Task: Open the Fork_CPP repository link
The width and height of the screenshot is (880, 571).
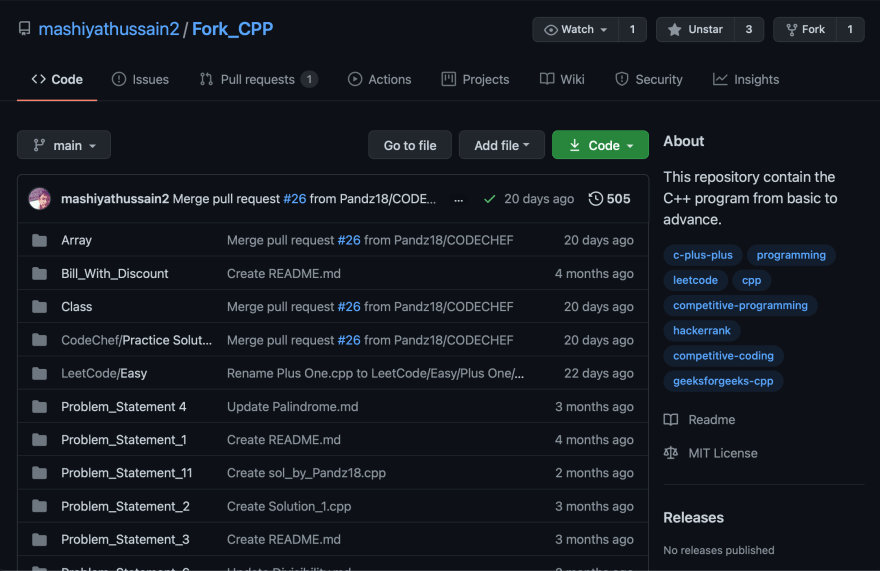Action: click(232, 29)
